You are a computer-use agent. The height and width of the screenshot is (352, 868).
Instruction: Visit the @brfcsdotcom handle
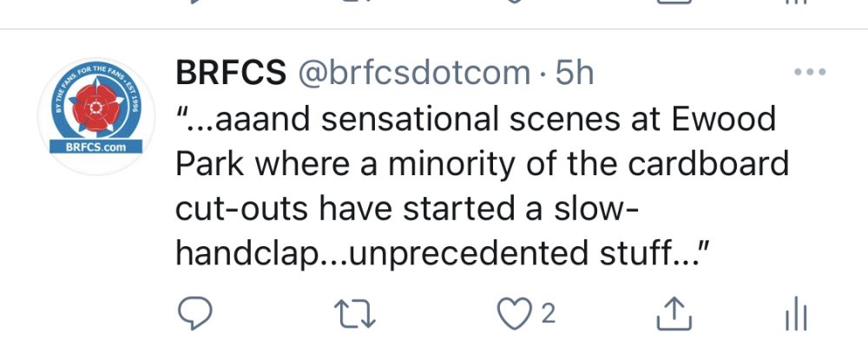click(x=413, y=74)
